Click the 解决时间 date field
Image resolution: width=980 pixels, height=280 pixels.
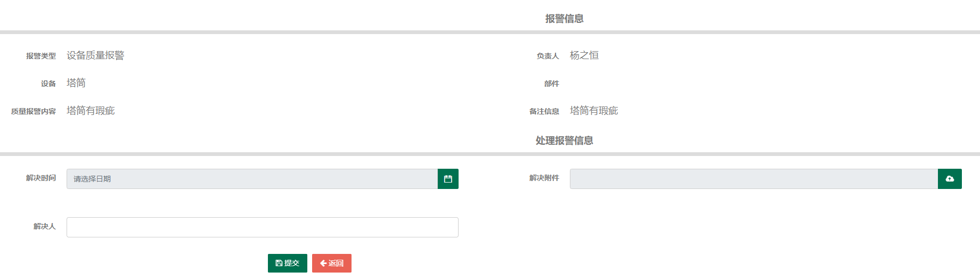click(252, 179)
